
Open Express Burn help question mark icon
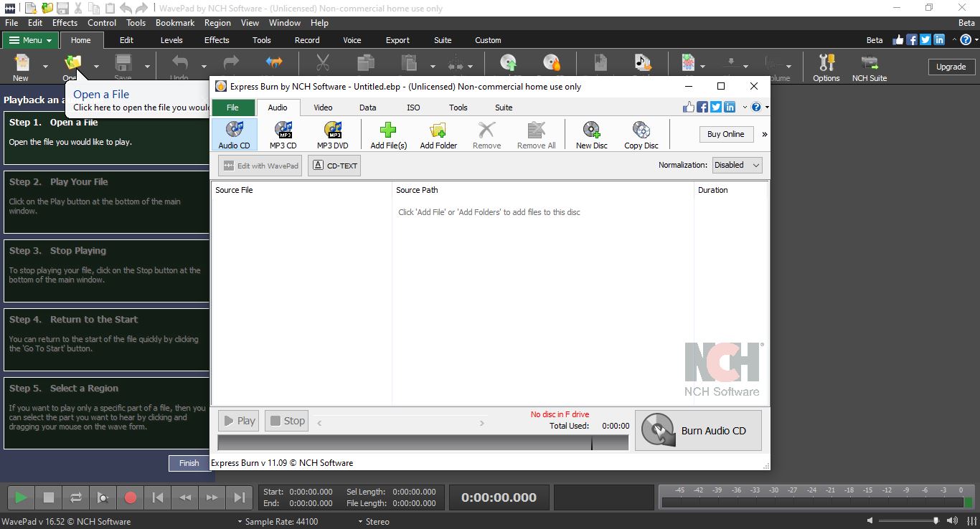tap(756, 108)
